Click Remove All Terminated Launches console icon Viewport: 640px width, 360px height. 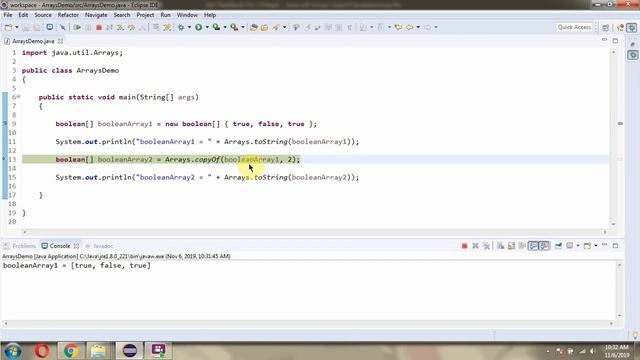point(486,246)
